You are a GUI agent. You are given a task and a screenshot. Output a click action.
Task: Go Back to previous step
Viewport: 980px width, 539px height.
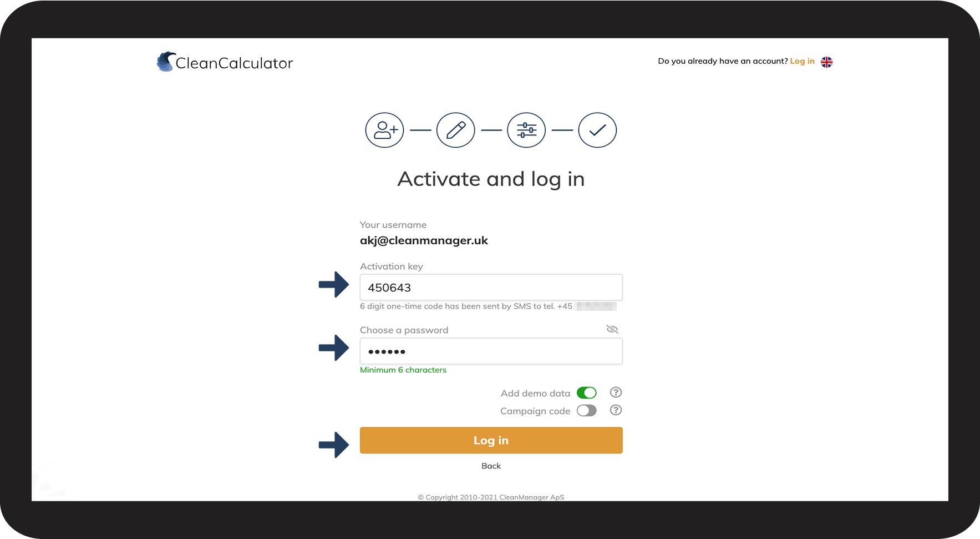click(491, 466)
